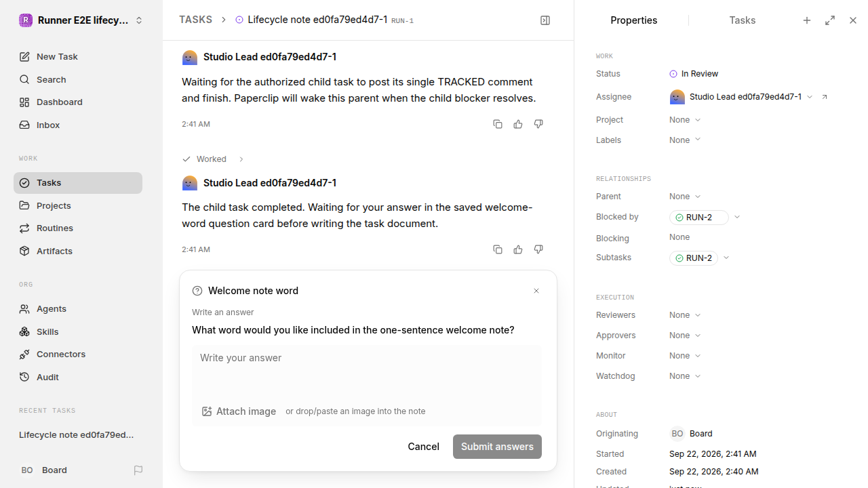Dismiss the Welcome note word card
The width and height of the screenshot is (868, 488).
(536, 291)
